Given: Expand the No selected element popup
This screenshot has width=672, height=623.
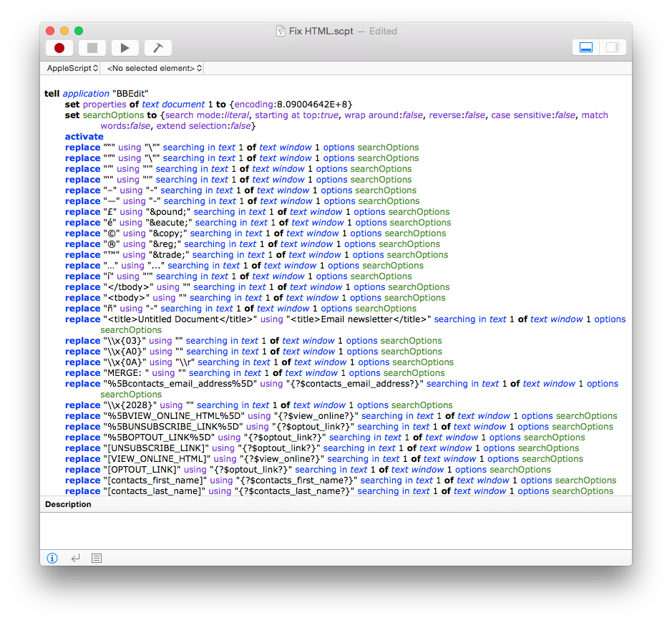Looking at the screenshot, I should point(154,68).
